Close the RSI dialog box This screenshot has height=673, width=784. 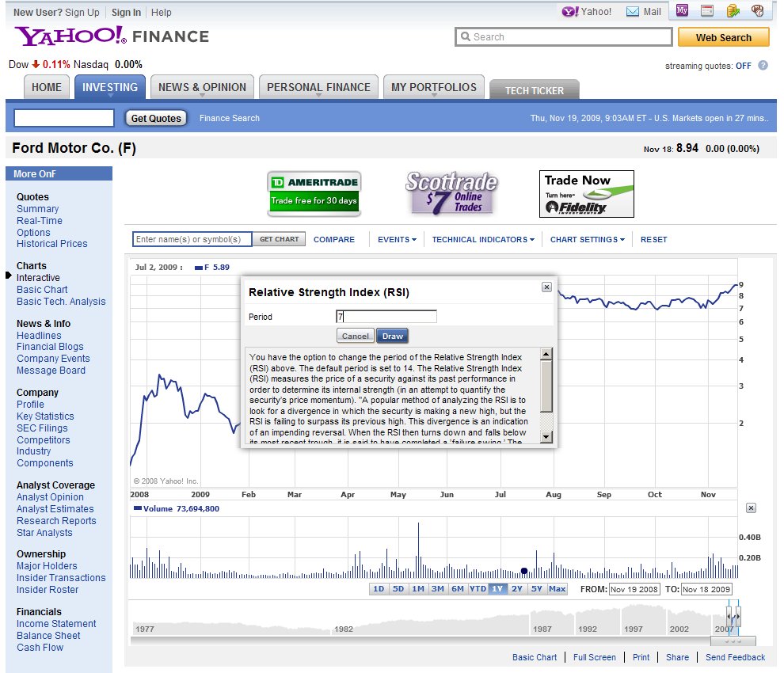[546, 287]
